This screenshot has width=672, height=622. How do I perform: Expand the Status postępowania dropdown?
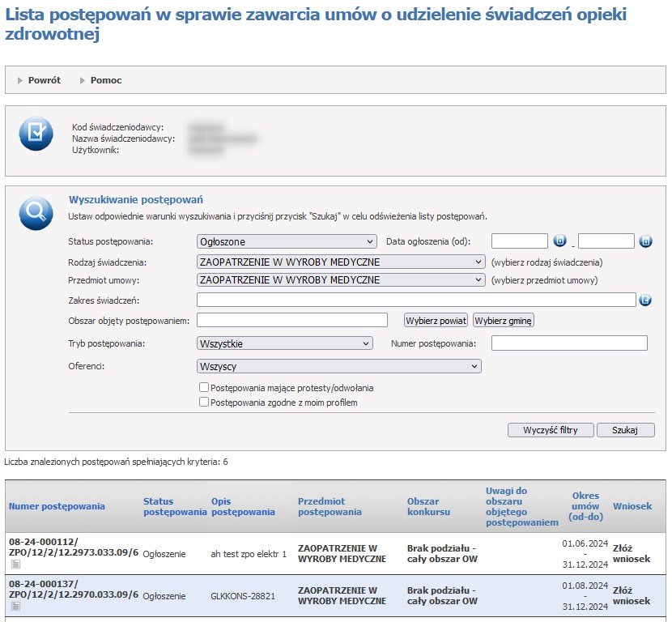(x=287, y=241)
